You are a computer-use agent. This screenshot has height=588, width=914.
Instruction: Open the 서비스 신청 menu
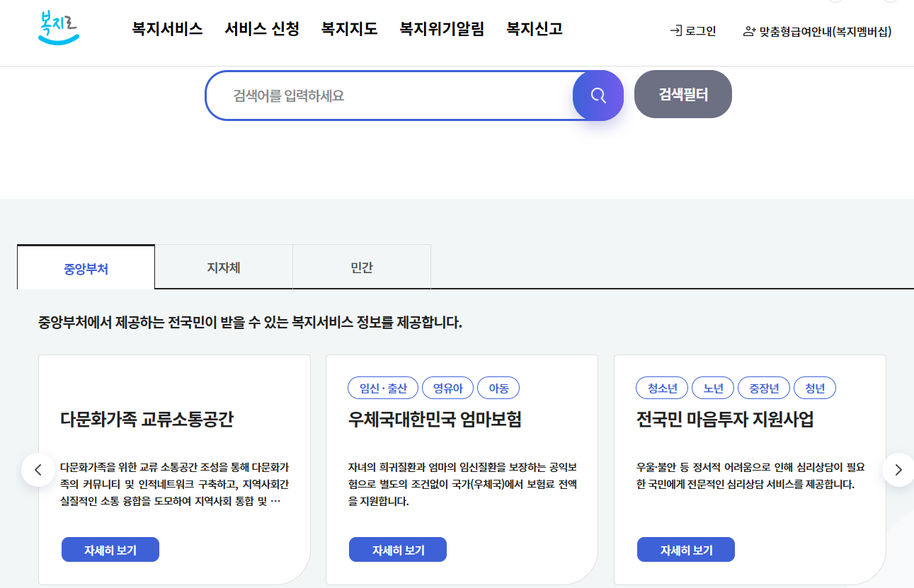coord(262,29)
